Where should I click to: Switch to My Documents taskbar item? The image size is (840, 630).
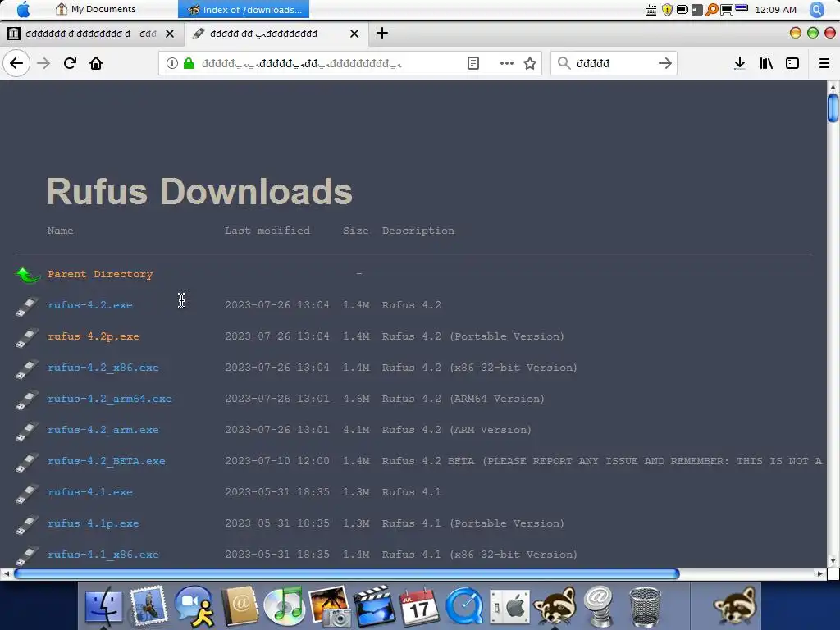[97, 9]
